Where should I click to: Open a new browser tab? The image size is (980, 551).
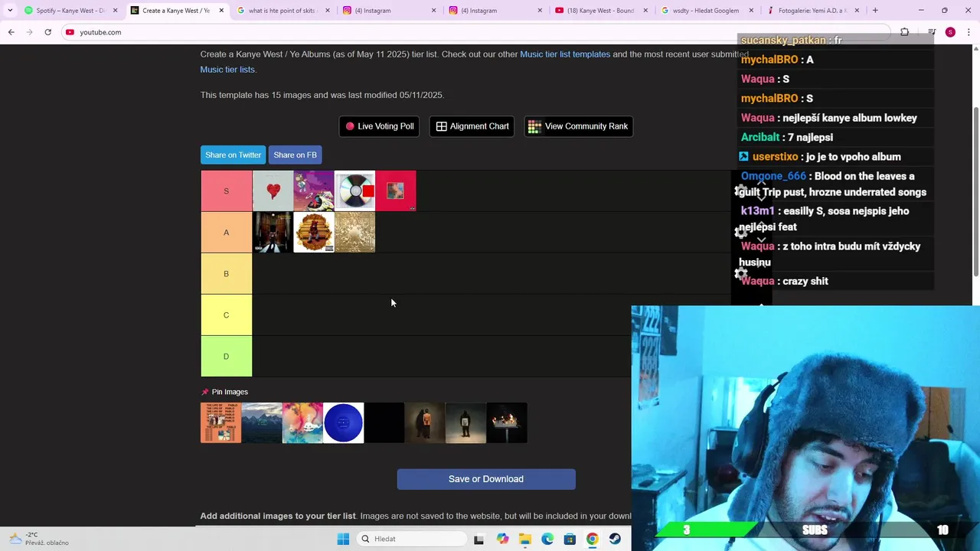(875, 11)
